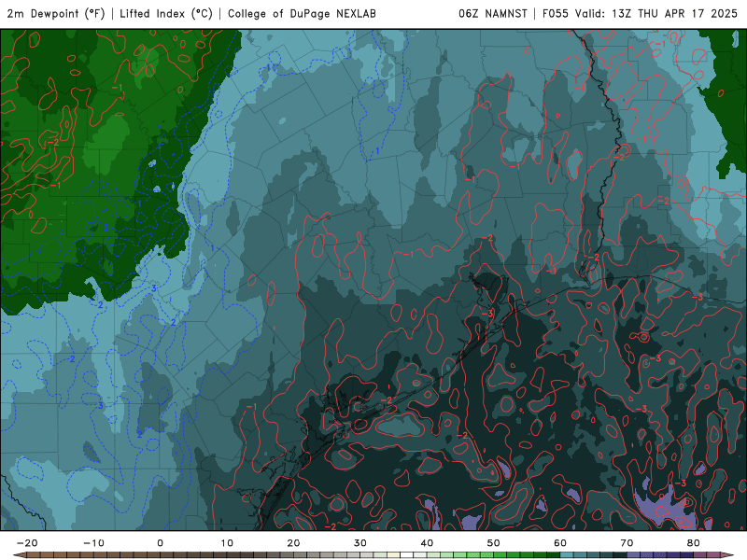Click the white color bar segment between 30 and 40

(x=406, y=554)
